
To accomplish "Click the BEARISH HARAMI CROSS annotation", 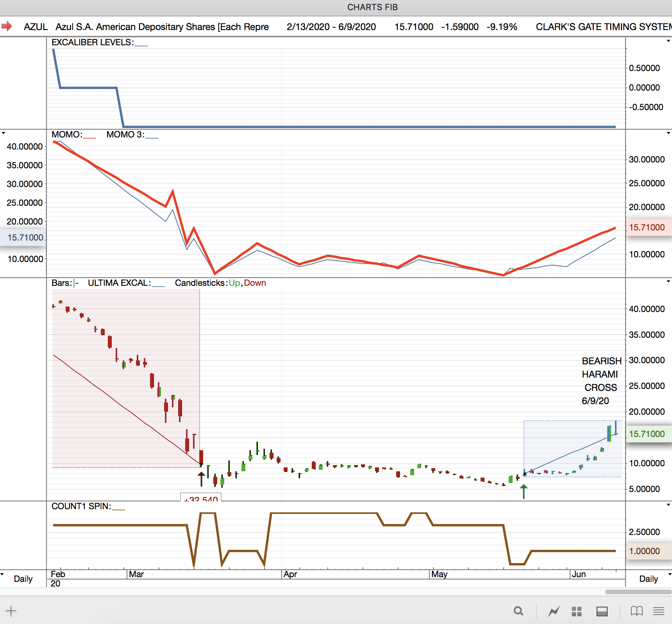I will pyautogui.click(x=601, y=381).
